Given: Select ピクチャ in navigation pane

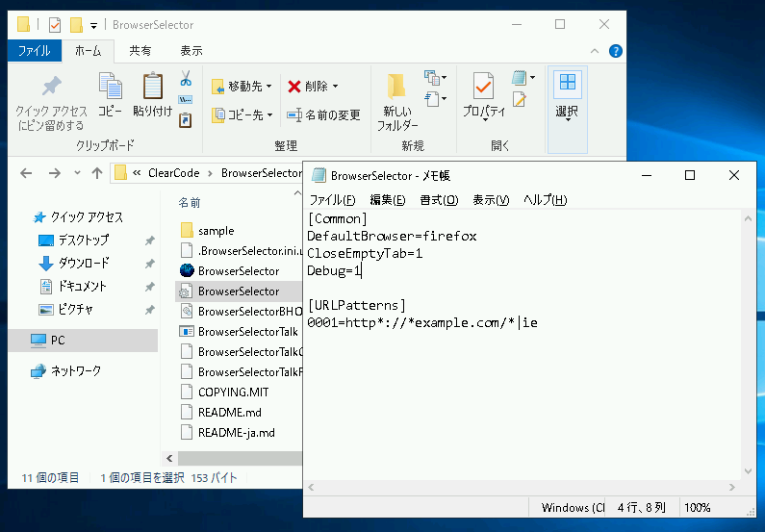Looking at the screenshot, I should click(65, 309).
